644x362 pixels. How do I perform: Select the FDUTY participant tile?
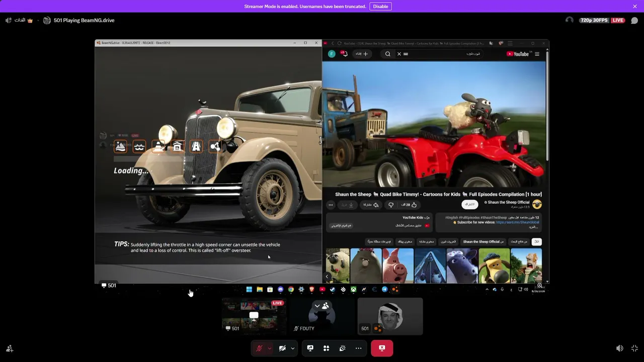tap(322, 316)
